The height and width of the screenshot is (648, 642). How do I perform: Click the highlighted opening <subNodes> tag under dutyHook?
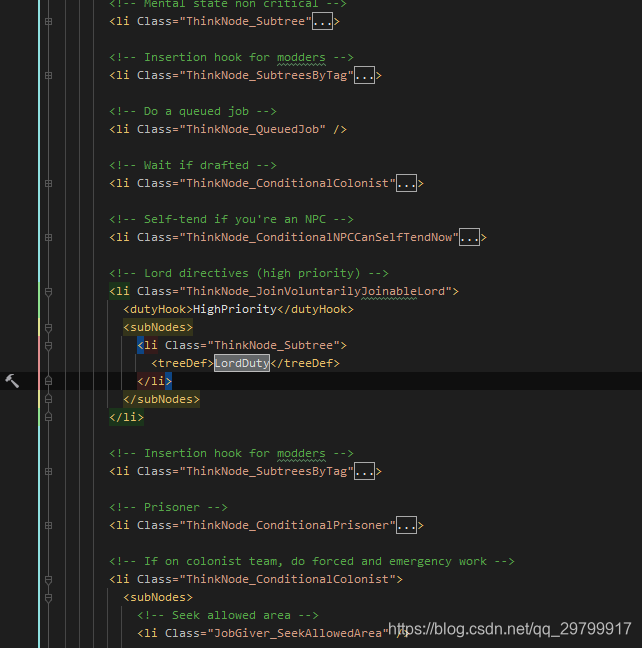pos(158,327)
